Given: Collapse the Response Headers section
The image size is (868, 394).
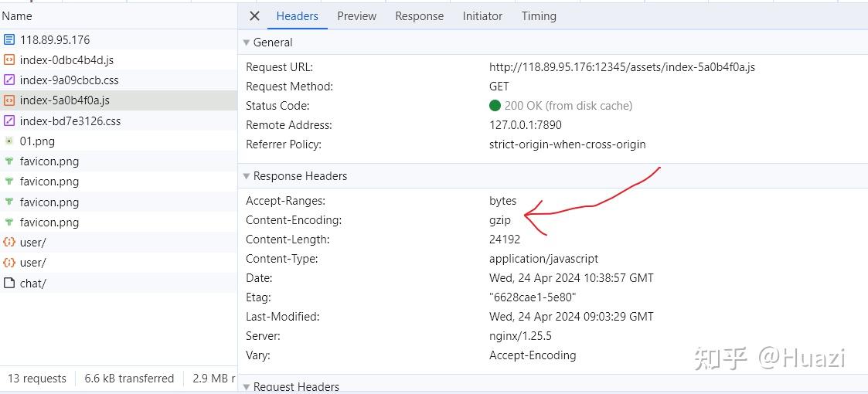Looking at the screenshot, I should [x=247, y=176].
